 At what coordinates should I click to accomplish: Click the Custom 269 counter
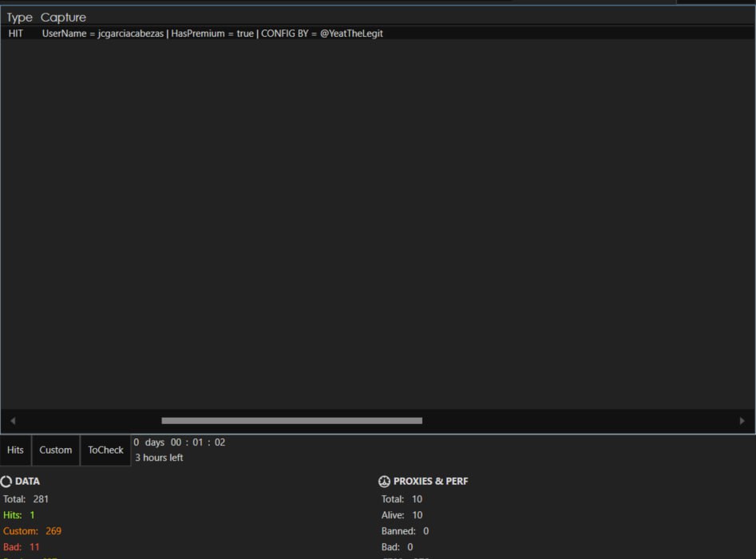click(x=32, y=531)
